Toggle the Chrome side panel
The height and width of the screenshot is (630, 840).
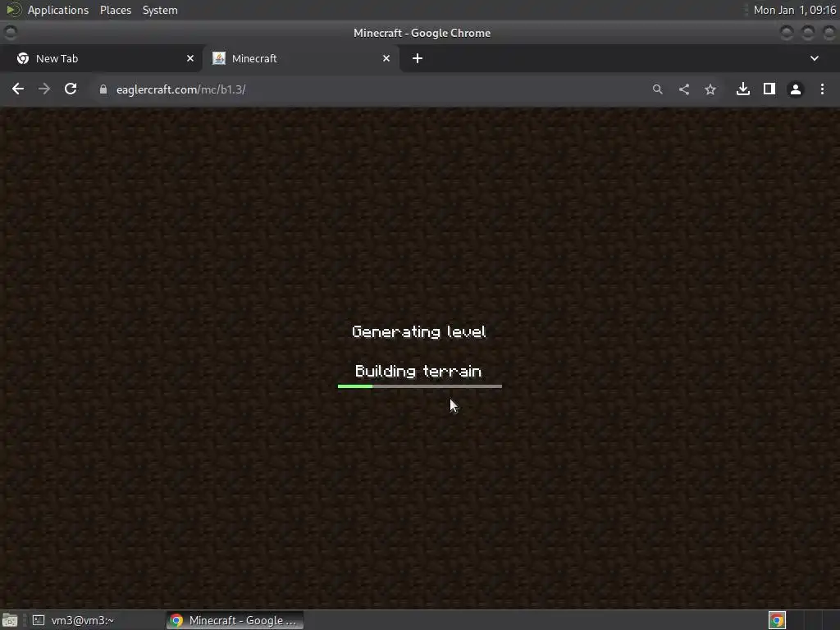(x=769, y=89)
